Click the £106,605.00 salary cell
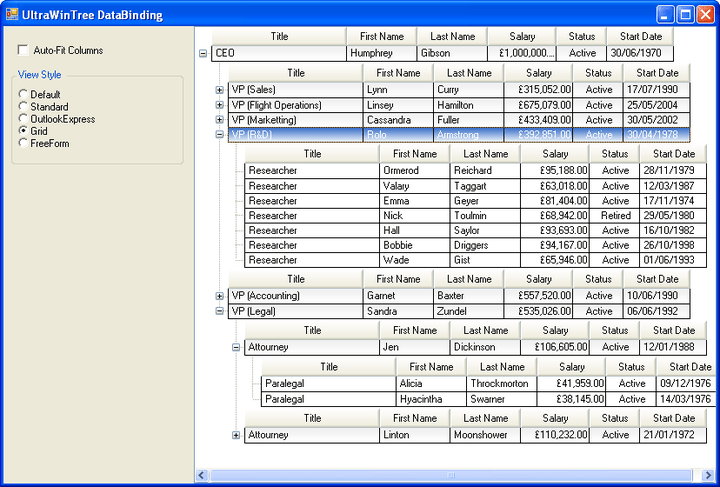 (x=555, y=347)
